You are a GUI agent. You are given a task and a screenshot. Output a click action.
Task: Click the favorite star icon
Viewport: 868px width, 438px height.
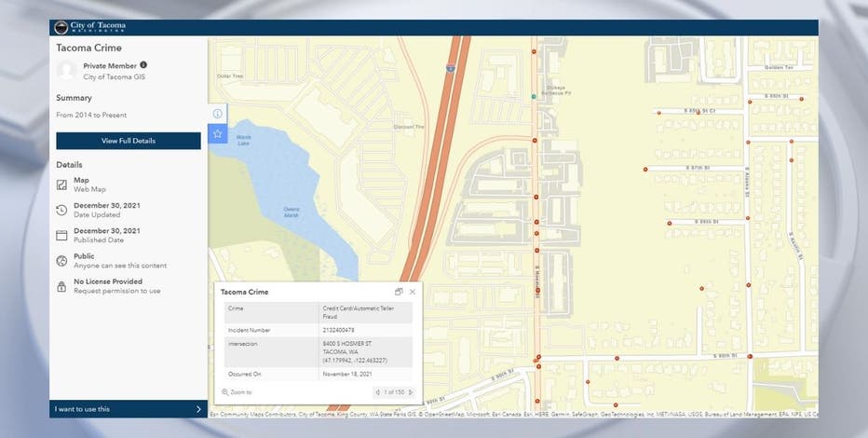[217, 134]
